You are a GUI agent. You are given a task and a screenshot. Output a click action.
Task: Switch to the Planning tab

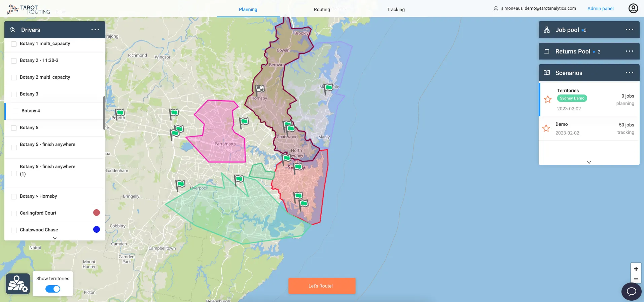(x=248, y=9)
